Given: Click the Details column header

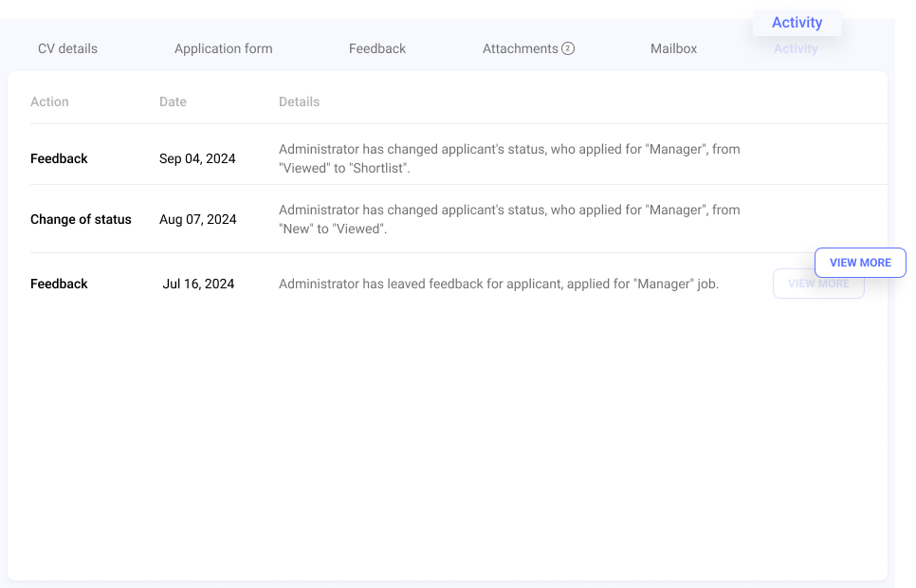Looking at the screenshot, I should pyautogui.click(x=299, y=101).
